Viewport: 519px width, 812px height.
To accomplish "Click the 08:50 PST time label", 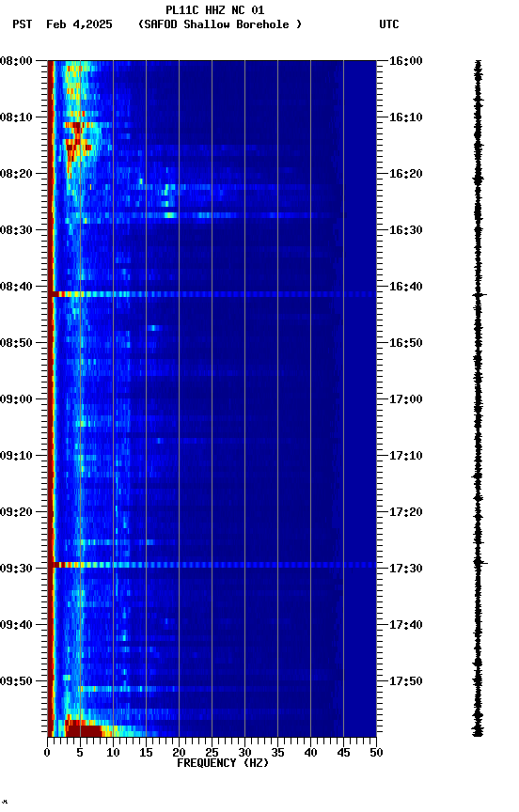I will (16, 343).
